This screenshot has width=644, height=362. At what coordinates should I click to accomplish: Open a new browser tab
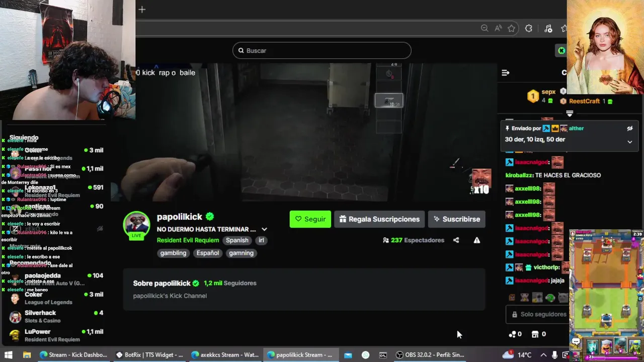(142, 9)
